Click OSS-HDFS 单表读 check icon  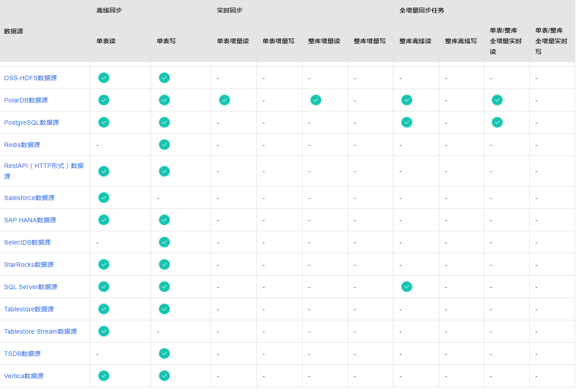coord(104,78)
